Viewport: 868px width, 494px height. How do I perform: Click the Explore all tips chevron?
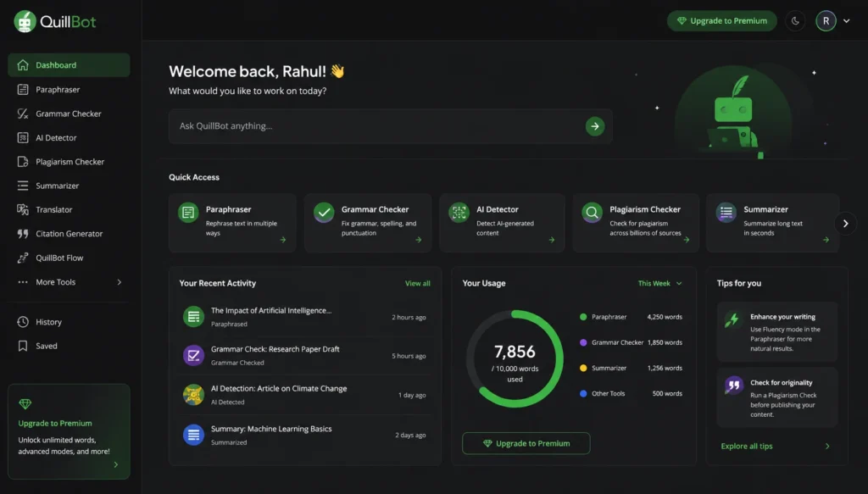pos(827,447)
